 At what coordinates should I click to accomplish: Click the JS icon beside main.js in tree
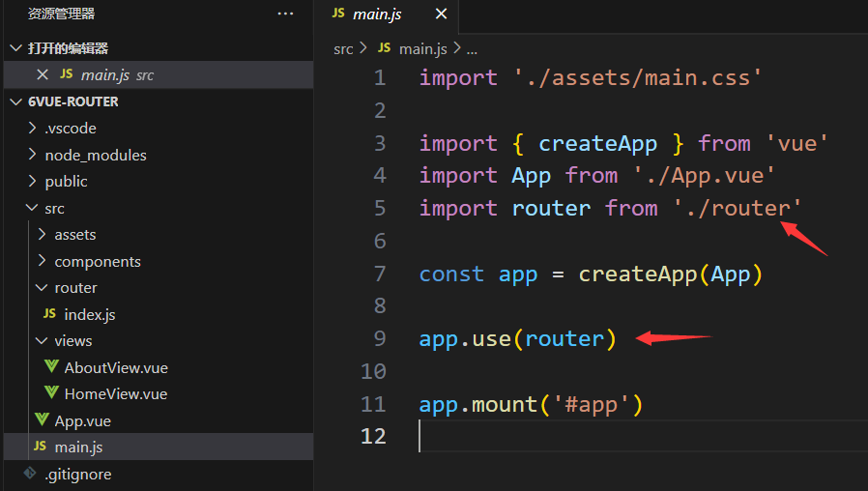(40, 447)
